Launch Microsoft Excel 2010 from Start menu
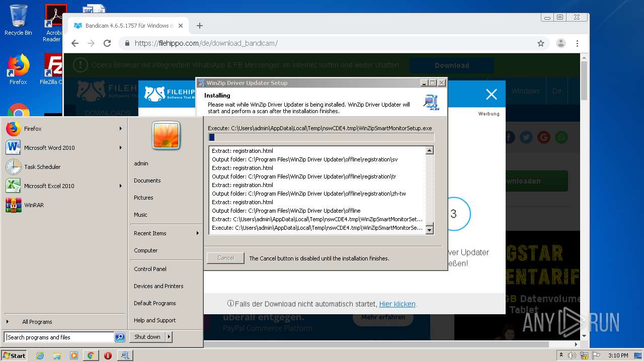Image resolution: width=644 pixels, height=362 pixels. pos(63,186)
